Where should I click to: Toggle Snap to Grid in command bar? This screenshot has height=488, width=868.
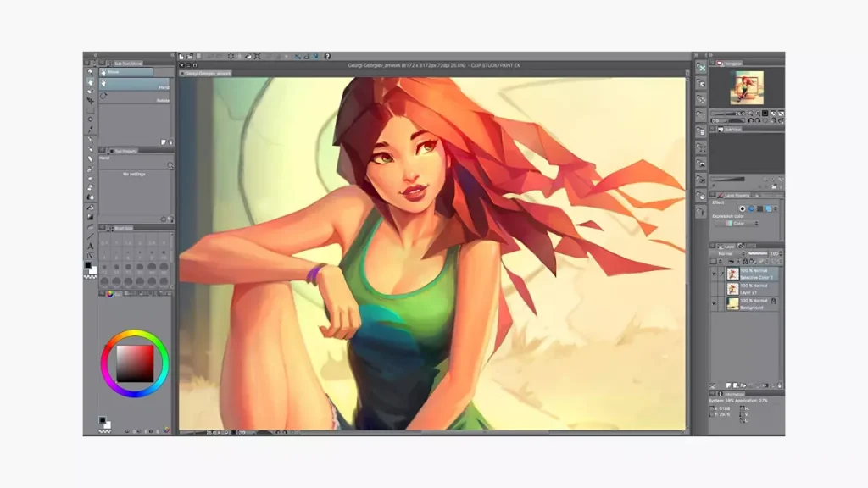pyautogui.click(x=316, y=57)
